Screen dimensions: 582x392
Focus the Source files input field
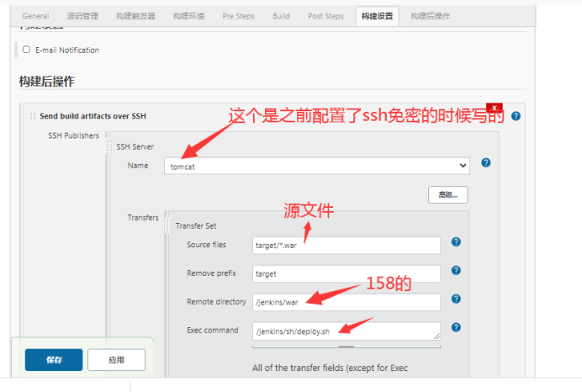(347, 246)
